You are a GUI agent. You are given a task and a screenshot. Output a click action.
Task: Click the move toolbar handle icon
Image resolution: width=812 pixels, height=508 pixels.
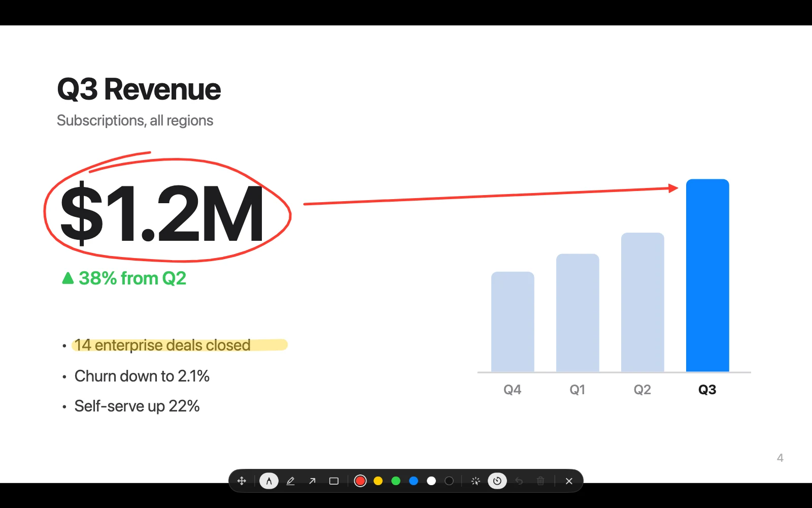(242, 481)
